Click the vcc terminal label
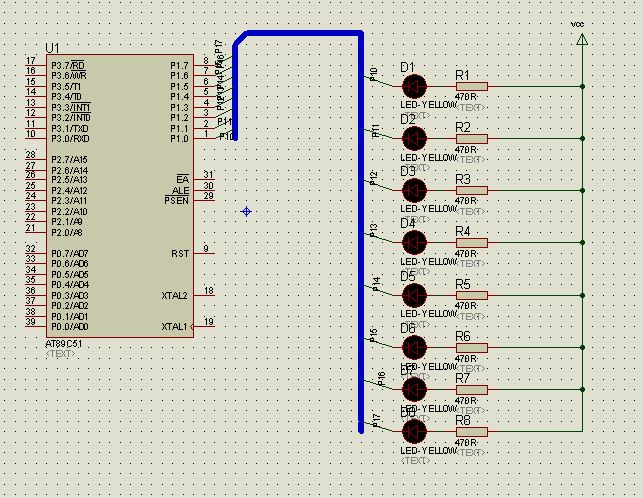The width and height of the screenshot is (643, 498). (x=577, y=24)
